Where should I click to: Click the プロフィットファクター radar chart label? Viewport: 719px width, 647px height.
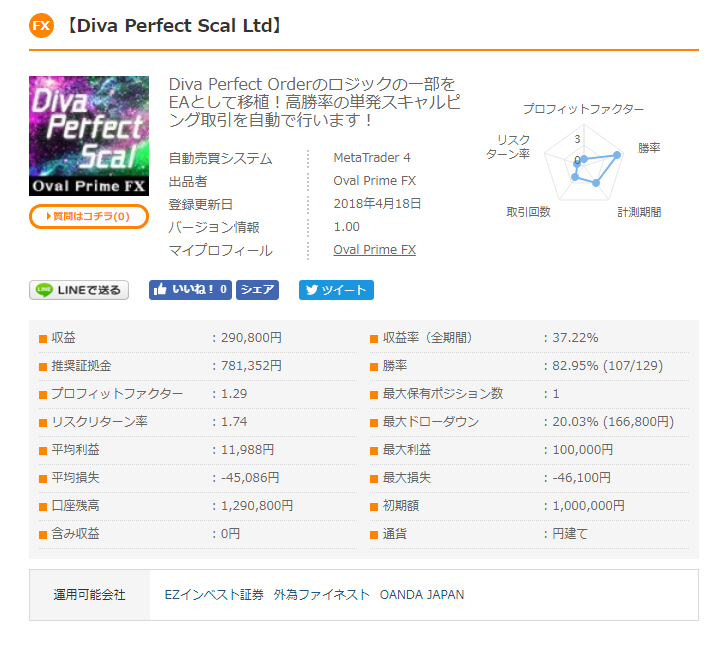(583, 109)
